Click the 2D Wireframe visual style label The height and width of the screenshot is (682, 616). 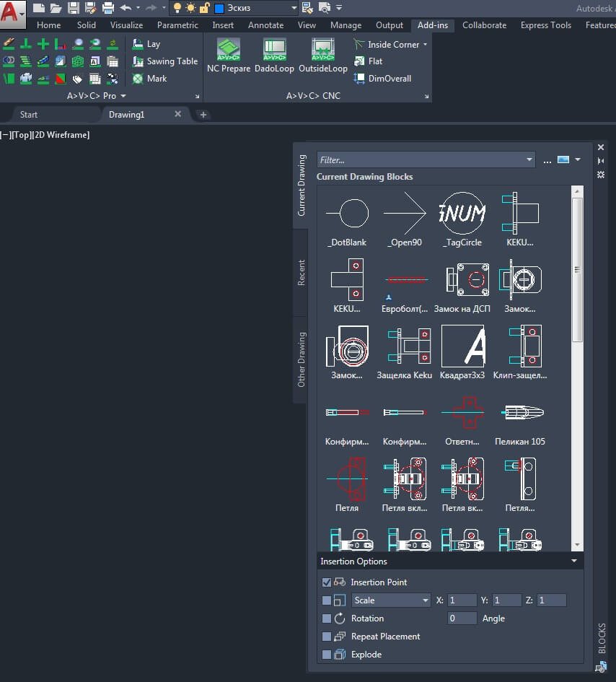coord(61,135)
